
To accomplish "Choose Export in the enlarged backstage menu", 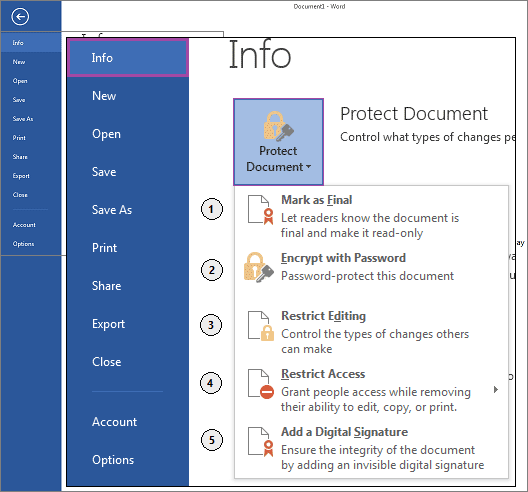I will coord(108,324).
